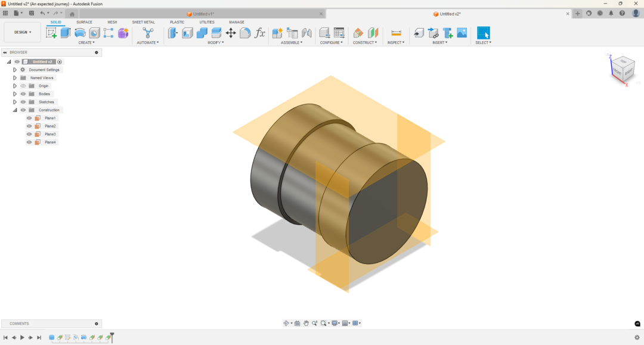644x345 pixels.
Task: Toggle visibility of Origin folder
Action: click(x=23, y=86)
